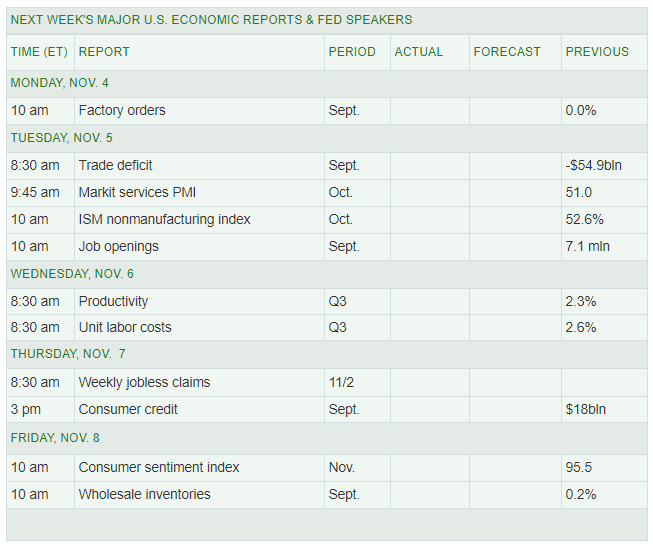Click Markit services PMI report

[x=134, y=192]
